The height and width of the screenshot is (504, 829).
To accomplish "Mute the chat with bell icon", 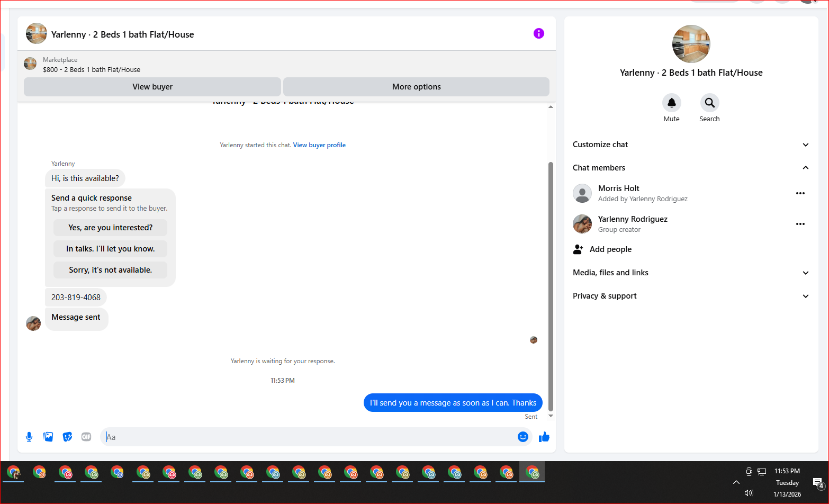I will pos(672,103).
